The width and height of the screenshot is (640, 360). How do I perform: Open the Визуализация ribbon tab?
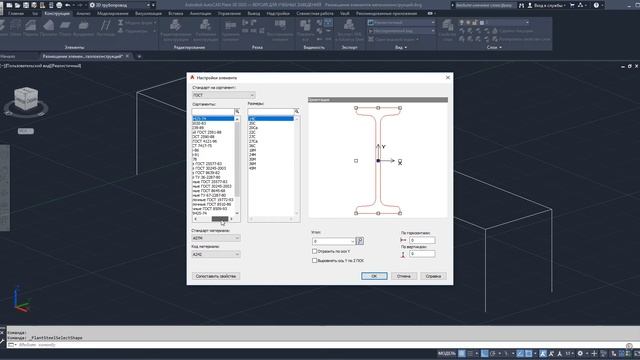(148, 13)
